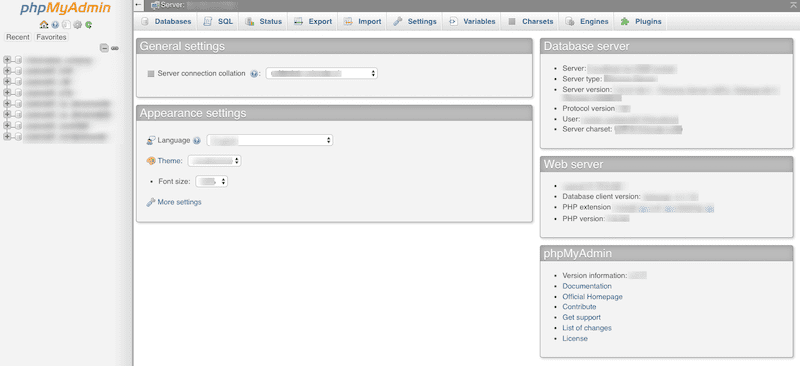Click the Version information: label
The height and width of the screenshot is (366, 800).
click(594, 276)
